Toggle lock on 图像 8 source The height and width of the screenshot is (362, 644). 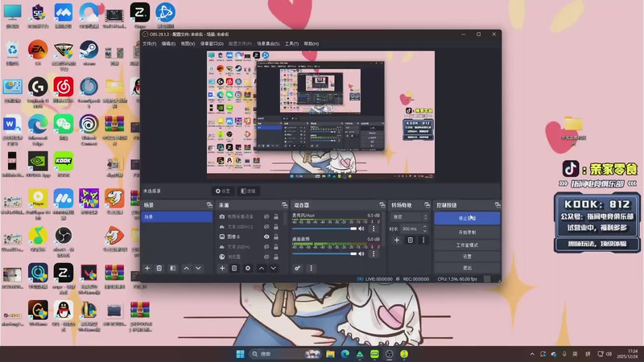click(x=276, y=237)
